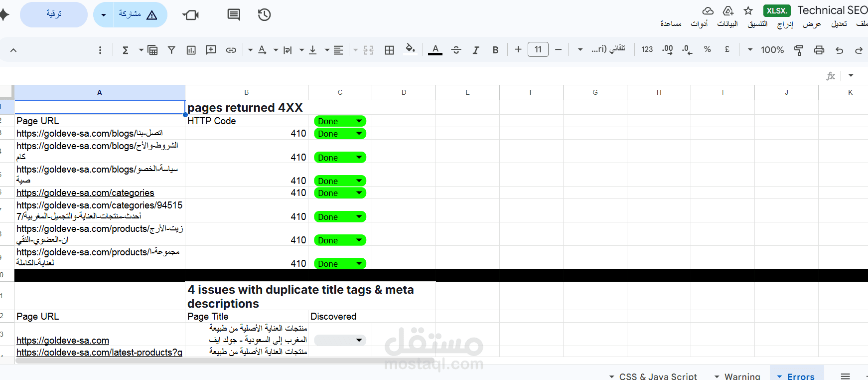
Task: Open the تعديل (Edit) menu
Action: click(x=839, y=24)
